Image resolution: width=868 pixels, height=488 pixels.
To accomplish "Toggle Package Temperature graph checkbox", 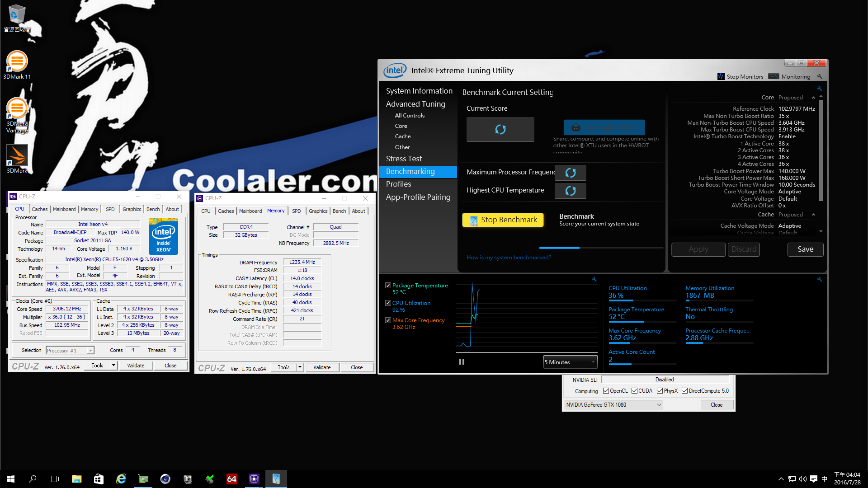I will coord(388,286).
